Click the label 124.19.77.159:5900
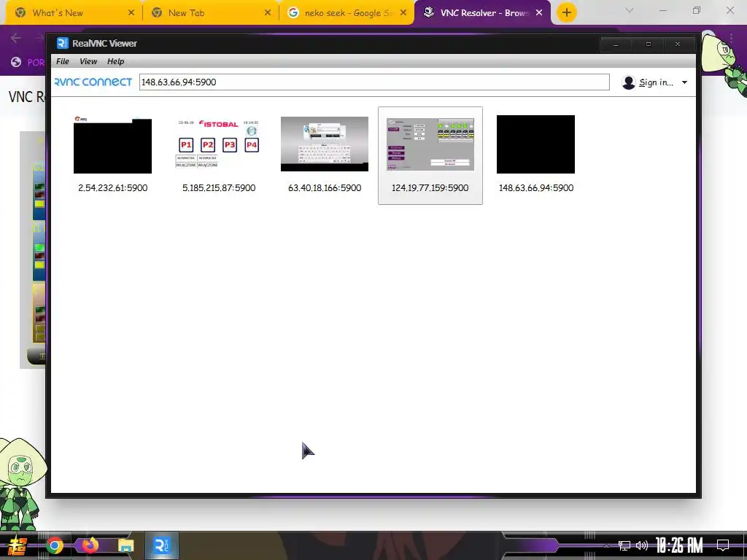Viewport: 747px width, 560px height. point(430,187)
